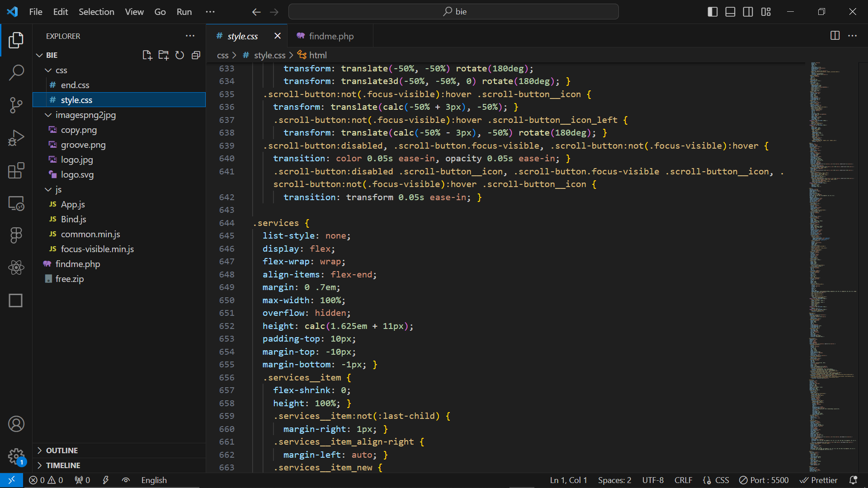Click New Folder icon in explorer

point(163,55)
